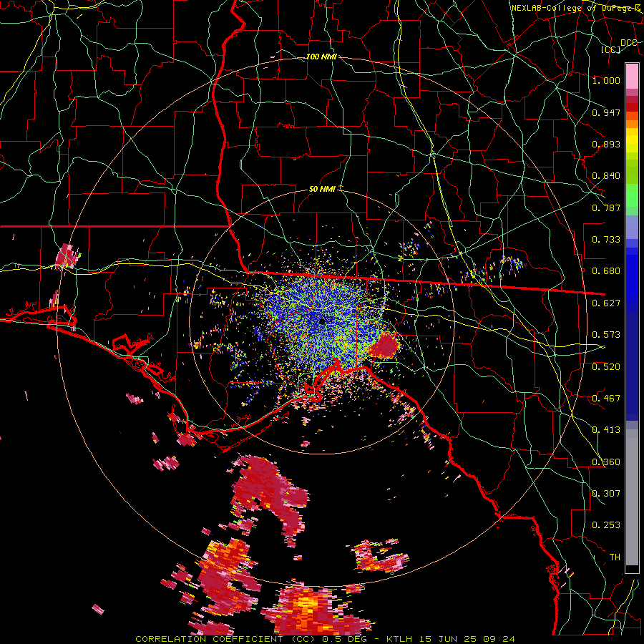Click the black radar site dot at center
This screenshot has width=644, height=644.
tap(322, 321)
